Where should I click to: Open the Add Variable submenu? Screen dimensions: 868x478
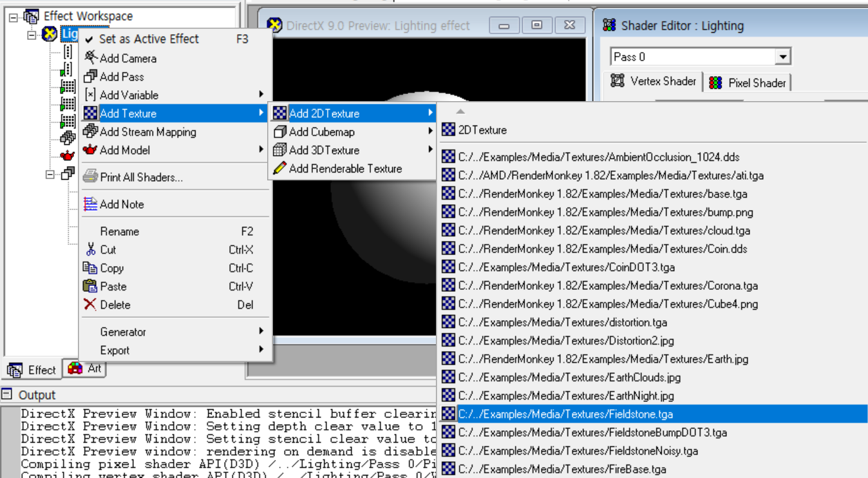(x=175, y=95)
